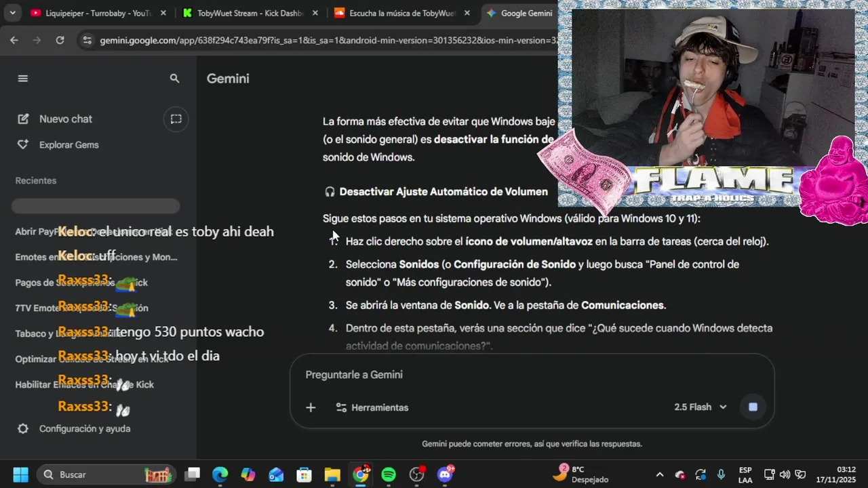
Task: Open the recent chat starting with Optimizar
Action: pos(96,359)
